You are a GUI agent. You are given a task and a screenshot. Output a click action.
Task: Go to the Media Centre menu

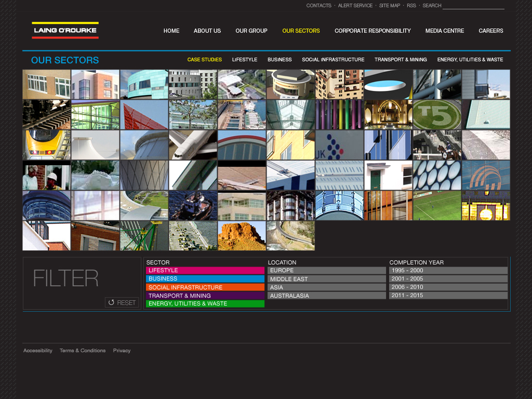pos(445,31)
